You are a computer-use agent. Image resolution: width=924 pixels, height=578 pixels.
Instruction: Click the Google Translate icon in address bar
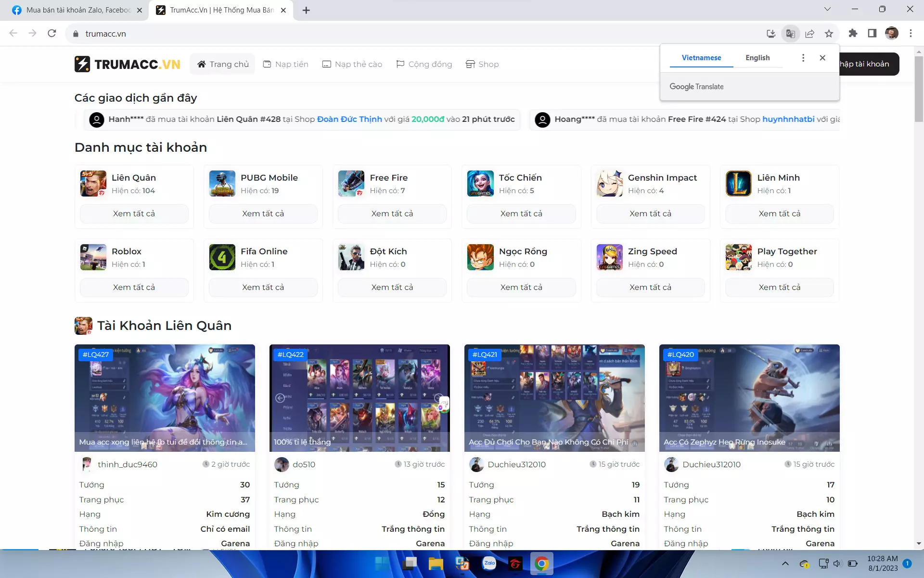click(790, 33)
